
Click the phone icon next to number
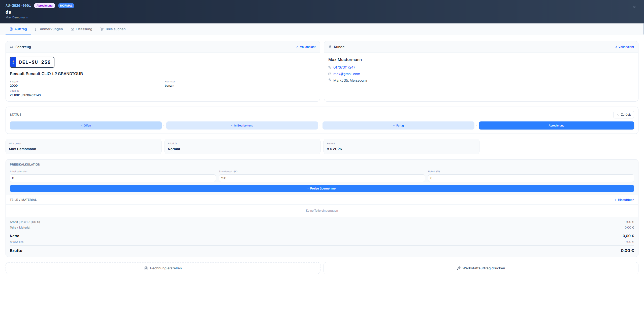330,67
